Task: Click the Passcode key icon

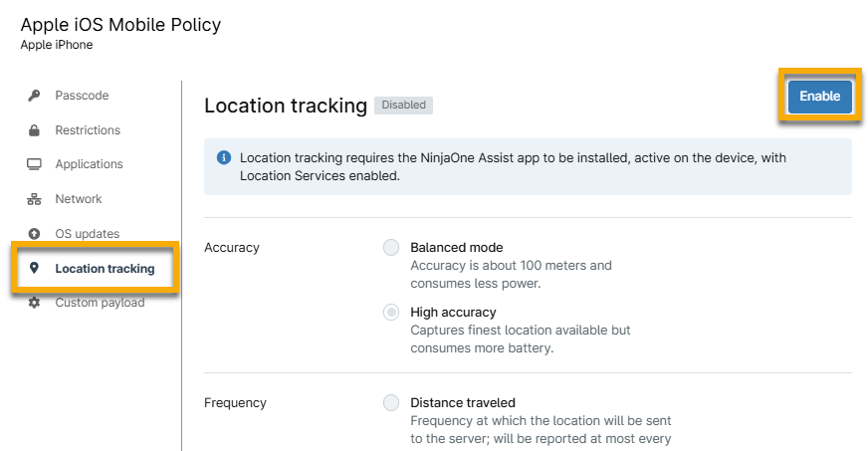Action: tap(34, 96)
